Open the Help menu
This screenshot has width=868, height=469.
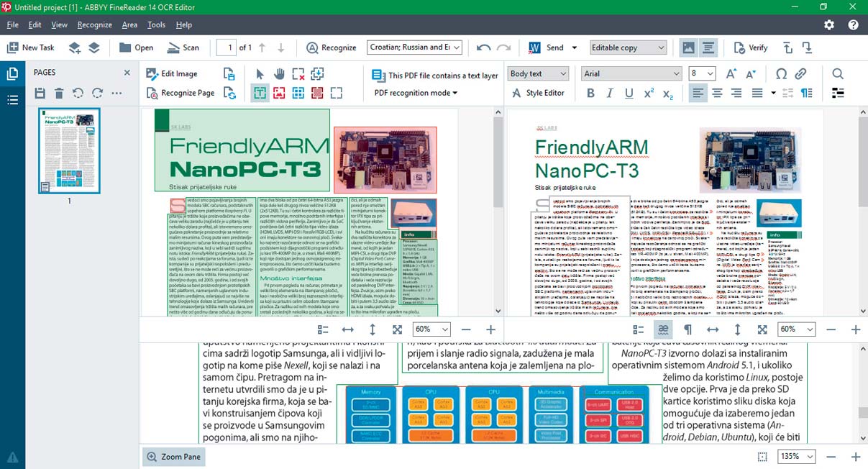[x=184, y=24]
